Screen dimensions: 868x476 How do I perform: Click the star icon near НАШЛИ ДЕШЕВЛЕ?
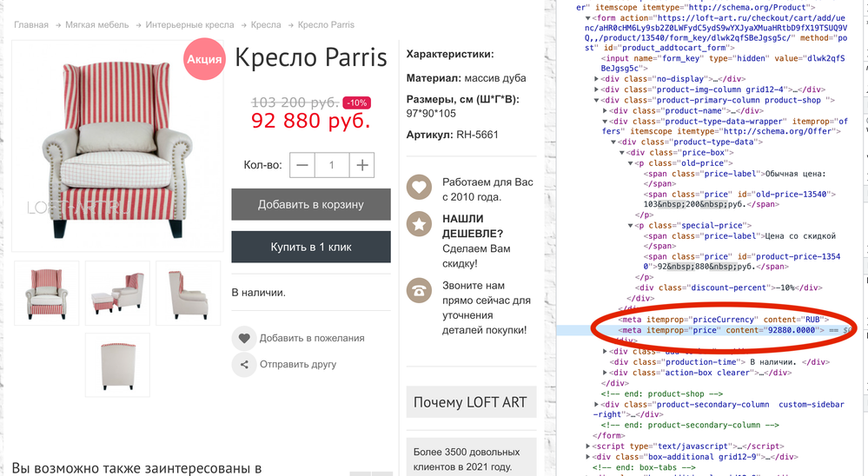click(420, 224)
